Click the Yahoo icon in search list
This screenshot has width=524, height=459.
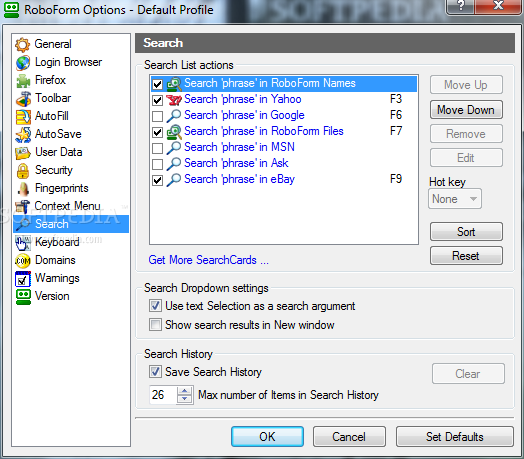tap(174, 100)
